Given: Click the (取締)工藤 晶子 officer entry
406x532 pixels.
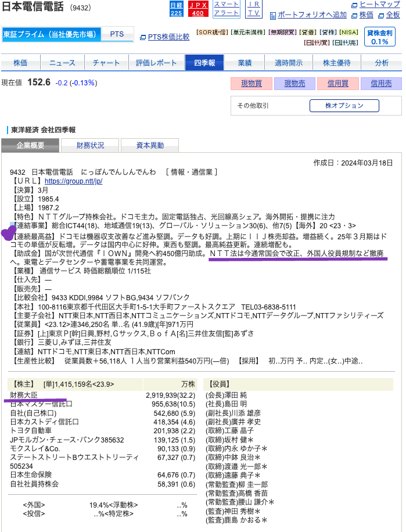Looking at the screenshot, I should pos(229,431).
